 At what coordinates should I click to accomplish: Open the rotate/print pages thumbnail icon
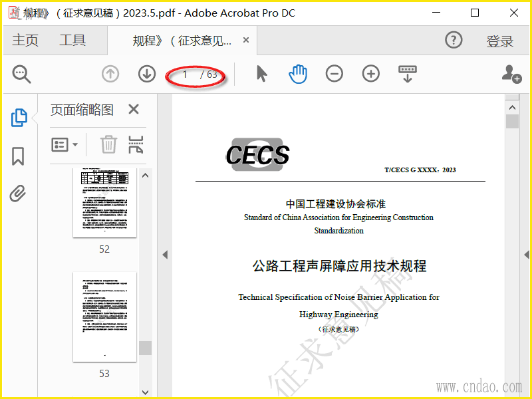coord(136,144)
